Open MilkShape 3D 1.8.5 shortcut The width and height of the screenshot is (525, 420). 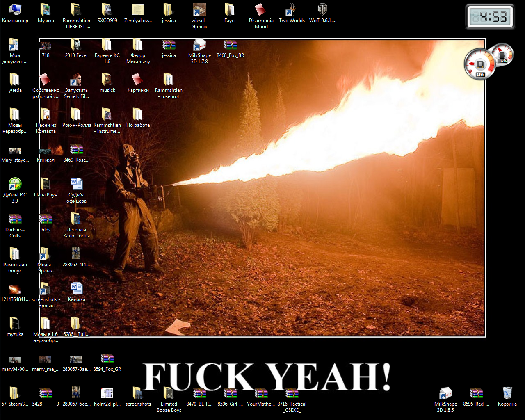coord(445,393)
